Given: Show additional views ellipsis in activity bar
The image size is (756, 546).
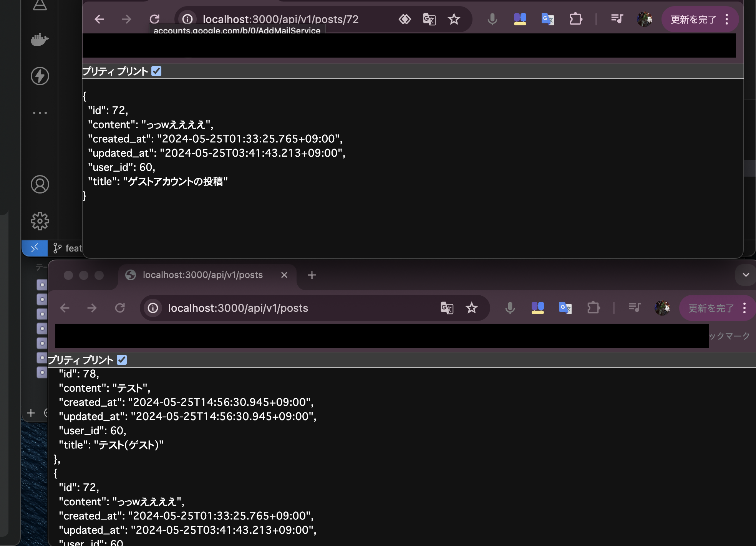Looking at the screenshot, I should tap(40, 113).
